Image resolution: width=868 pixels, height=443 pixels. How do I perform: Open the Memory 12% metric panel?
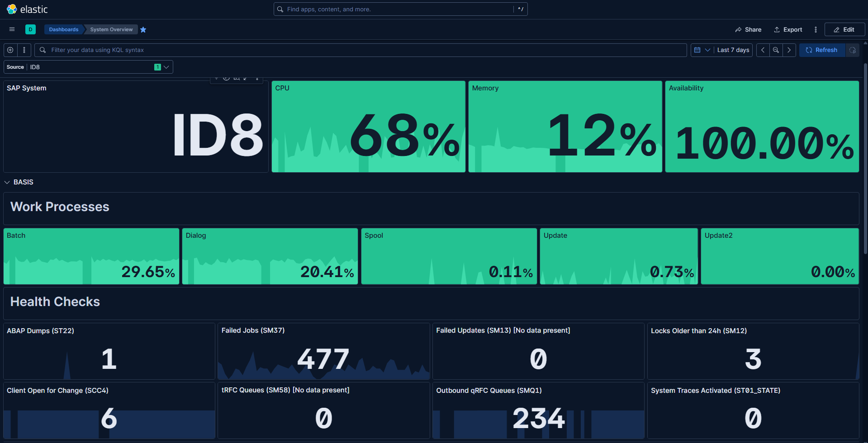[565, 127]
